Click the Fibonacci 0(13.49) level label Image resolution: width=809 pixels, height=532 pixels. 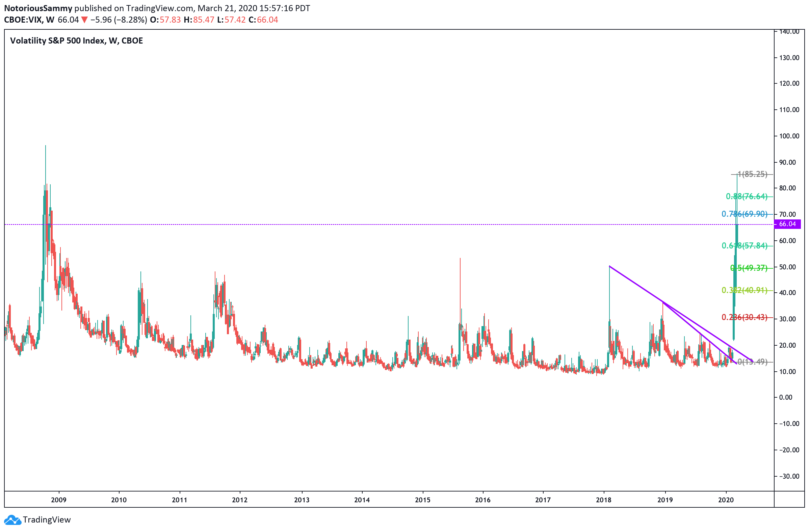(x=752, y=362)
